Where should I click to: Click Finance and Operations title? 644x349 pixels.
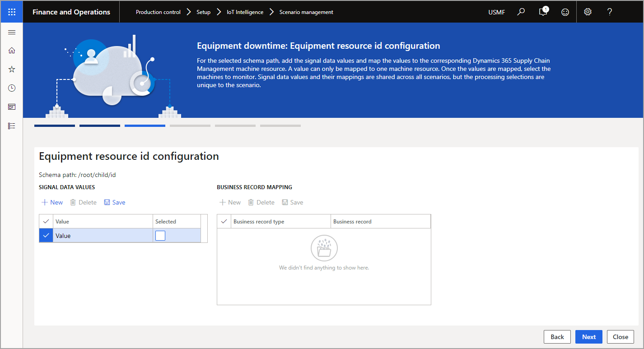(x=71, y=12)
